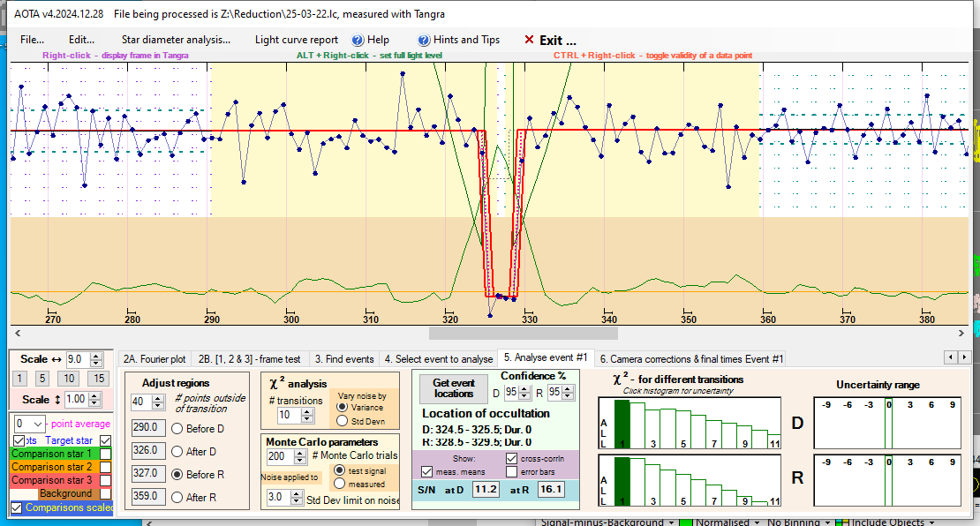Set horizontal scale with the 15 button
The width and height of the screenshot is (980, 526).
pos(99,378)
